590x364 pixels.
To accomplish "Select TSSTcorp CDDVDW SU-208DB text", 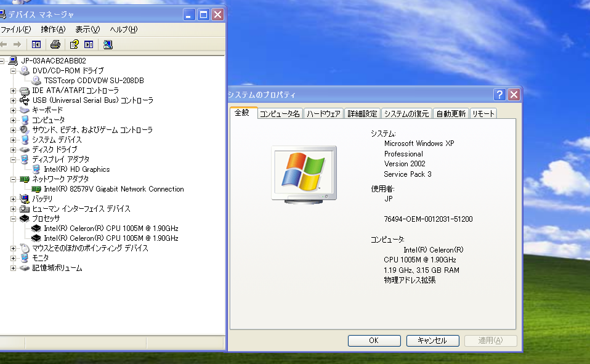I will (x=94, y=81).
